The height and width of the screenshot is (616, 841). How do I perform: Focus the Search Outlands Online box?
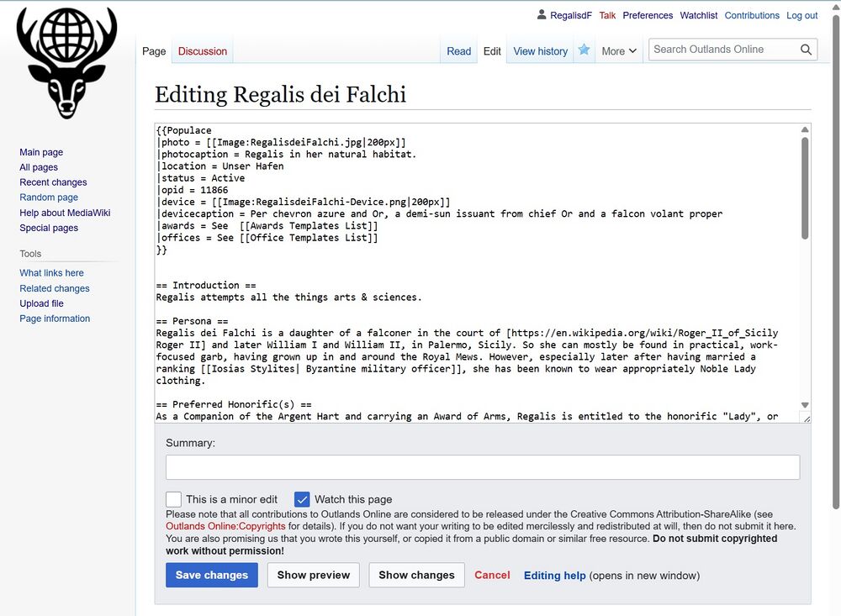click(721, 50)
